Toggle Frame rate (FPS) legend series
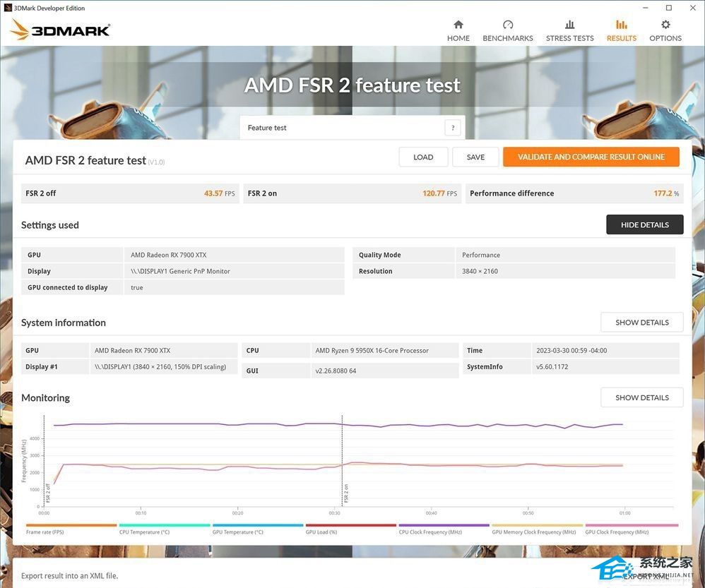The height and width of the screenshot is (588, 705). pos(45,532)
